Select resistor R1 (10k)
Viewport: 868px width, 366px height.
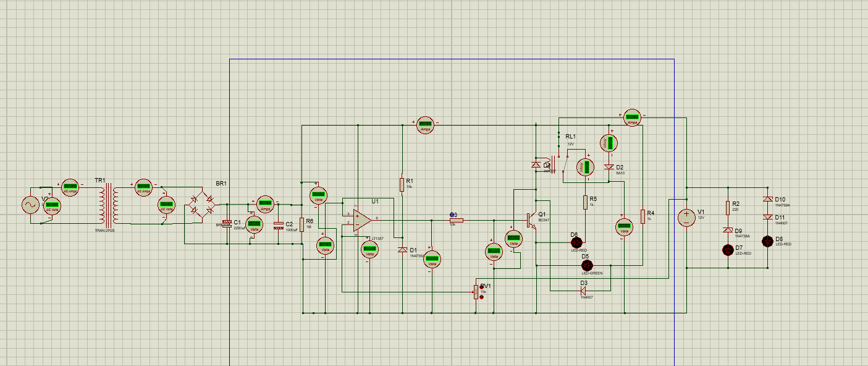[402, 184]
